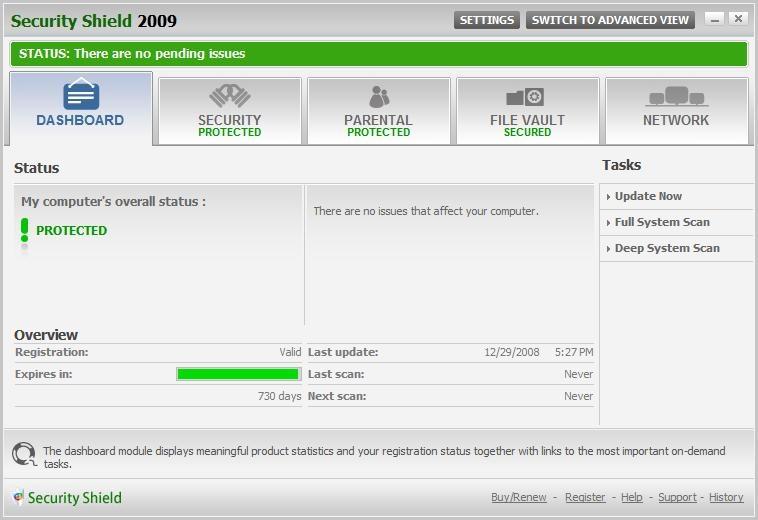
Task: Click the Security Shield footer logo icon
Action: point(18,497)
